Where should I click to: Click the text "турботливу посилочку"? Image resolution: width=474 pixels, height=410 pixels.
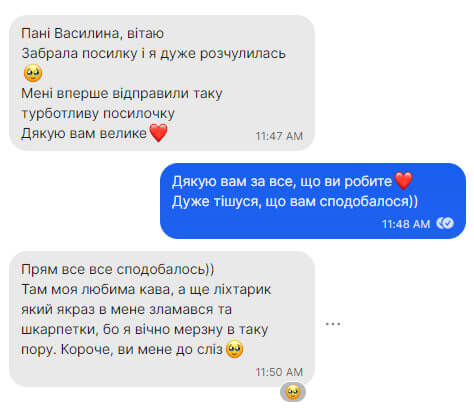pos(98,113)
